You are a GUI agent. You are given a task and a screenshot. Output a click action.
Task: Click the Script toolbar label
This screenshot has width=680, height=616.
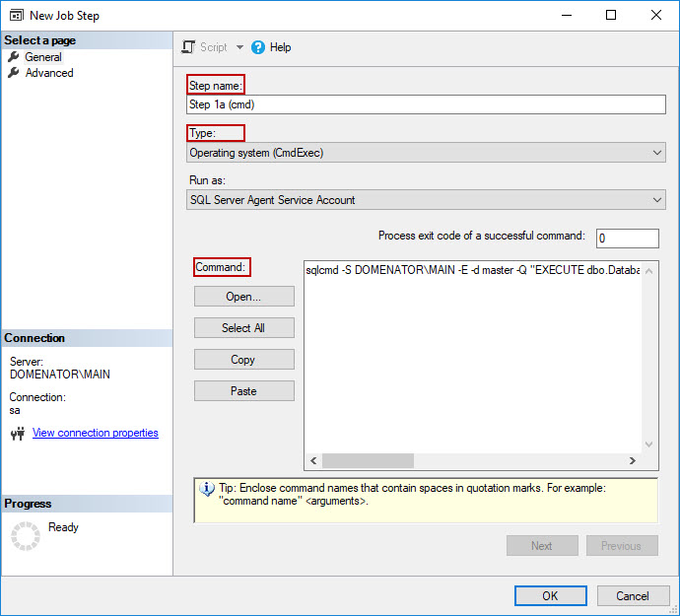pos(214,47)
